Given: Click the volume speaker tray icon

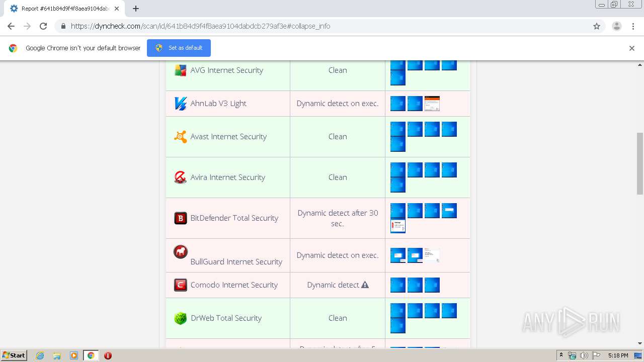Looking at the screenshot, I should [584, 355].
